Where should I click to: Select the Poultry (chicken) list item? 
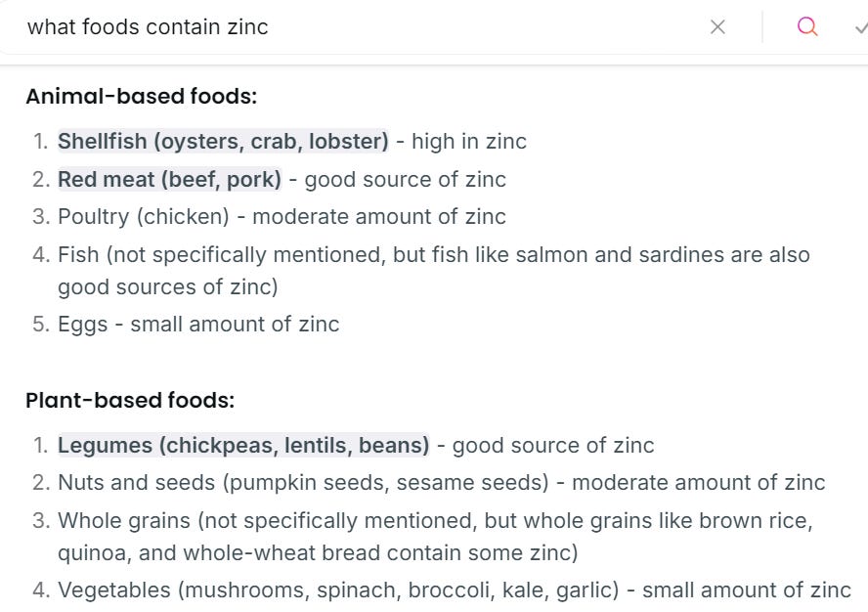145,217
